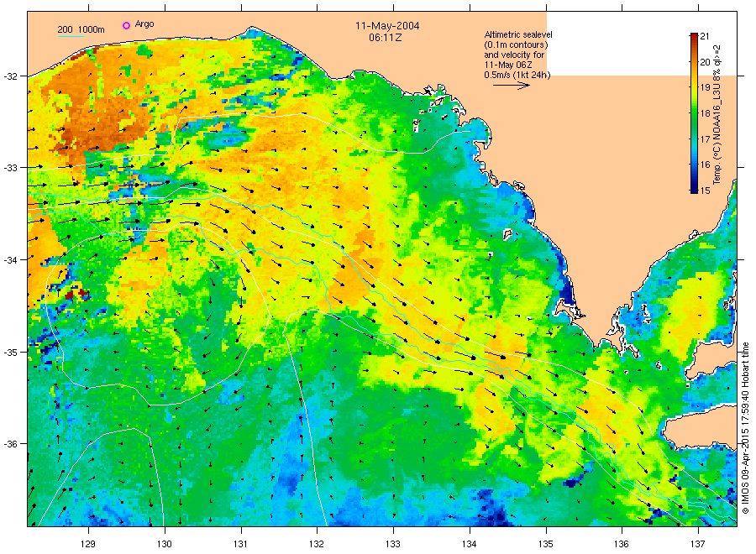The height and width of the screenshot is (554, 756).
Task: Click the longitude axis label '136'
Action: point(622,545)
